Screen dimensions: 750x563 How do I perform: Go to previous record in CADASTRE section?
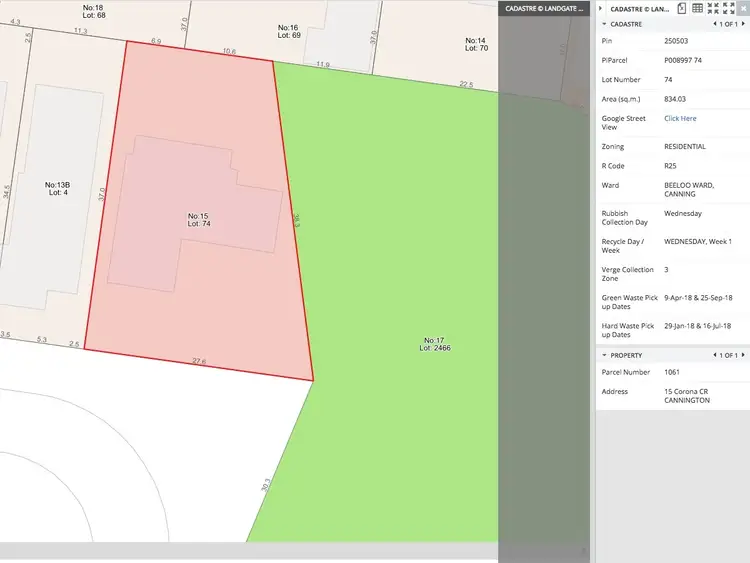tap(713, 24)
